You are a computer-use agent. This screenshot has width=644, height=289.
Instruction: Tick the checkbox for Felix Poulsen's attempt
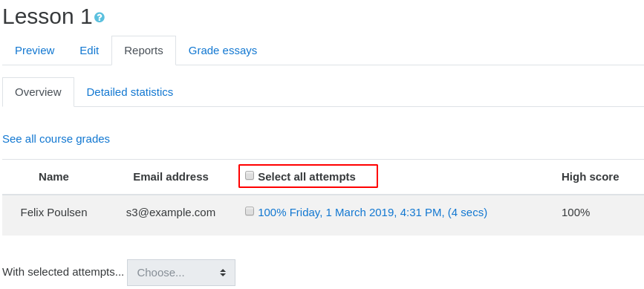tap(250, 212)
